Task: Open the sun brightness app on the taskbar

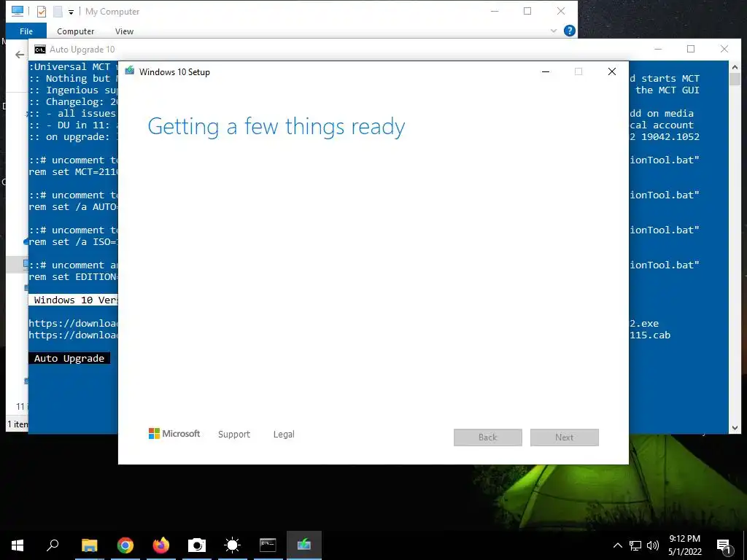Action: click(233, 545)
